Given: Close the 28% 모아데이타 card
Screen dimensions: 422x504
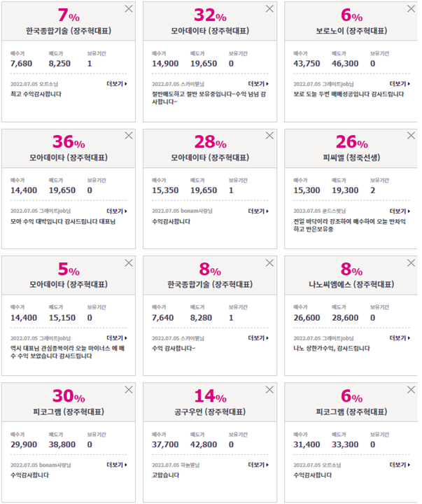Looking at the screenshot, I should (x=269, y=135).
